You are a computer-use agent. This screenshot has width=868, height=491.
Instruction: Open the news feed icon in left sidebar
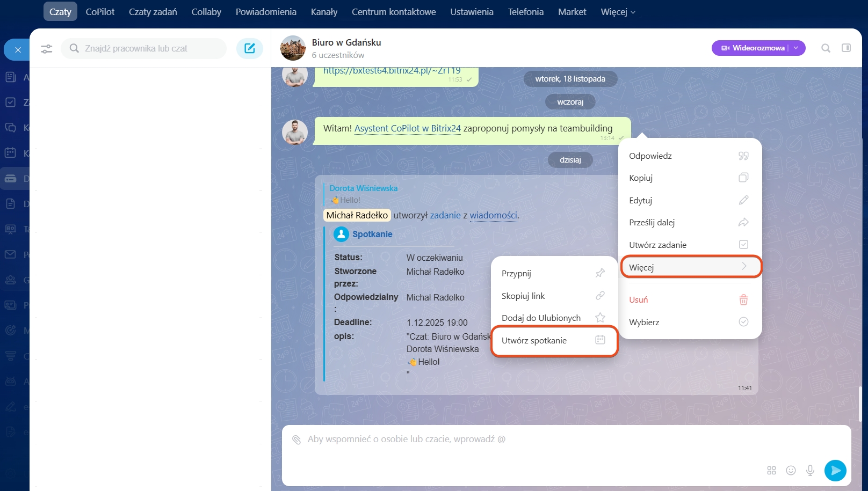click(10, 77)
